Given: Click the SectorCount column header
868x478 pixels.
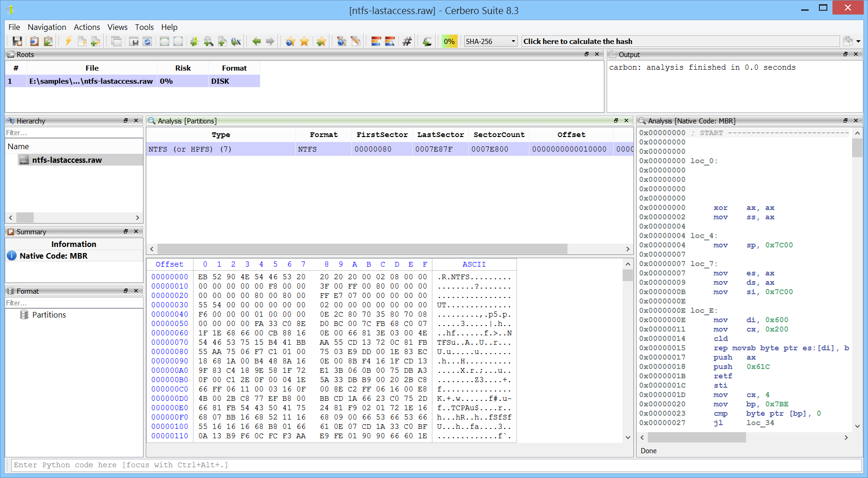Looking at the screenshot, I should (x=499, y=135).
